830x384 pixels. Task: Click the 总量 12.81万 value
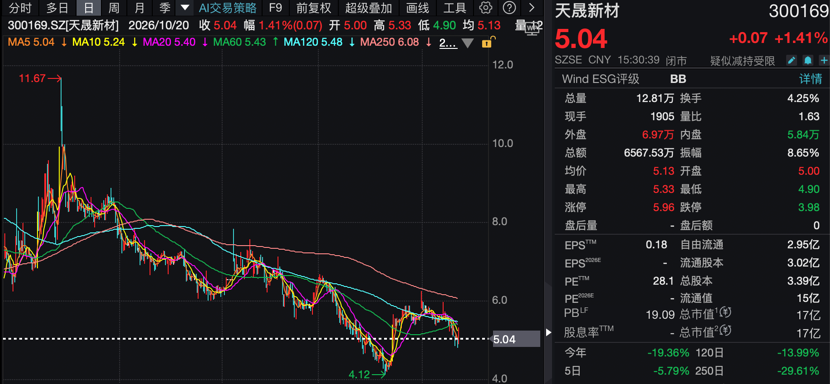[x=656, y=98]
